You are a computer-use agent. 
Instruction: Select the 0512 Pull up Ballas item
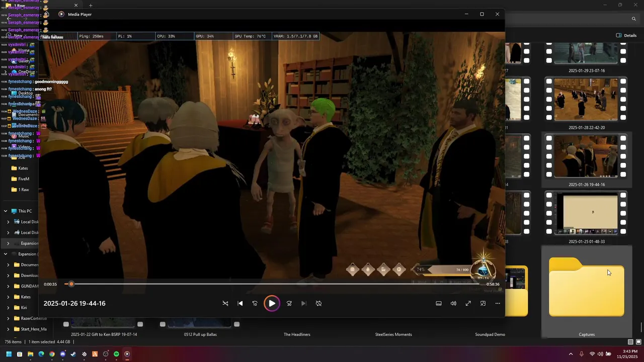coord(200,334)
